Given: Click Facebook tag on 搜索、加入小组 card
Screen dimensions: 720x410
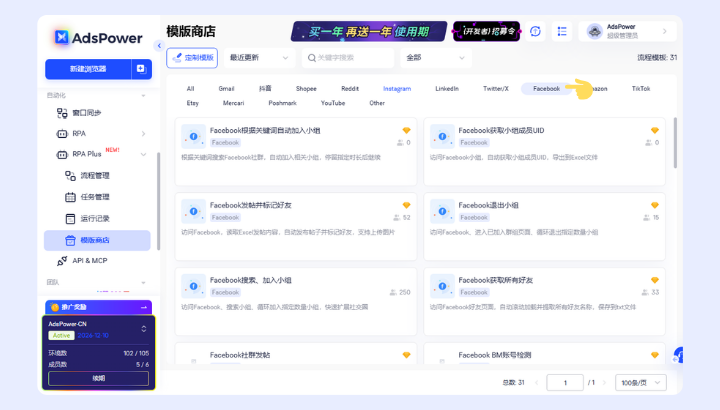Looking at the screenshot, I should click(225, 292).
